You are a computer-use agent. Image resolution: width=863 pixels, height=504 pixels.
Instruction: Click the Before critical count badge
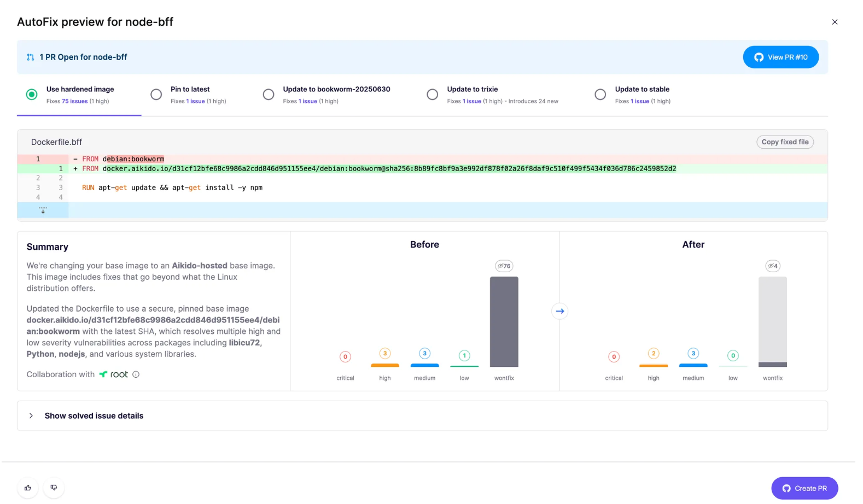(345, 356)
